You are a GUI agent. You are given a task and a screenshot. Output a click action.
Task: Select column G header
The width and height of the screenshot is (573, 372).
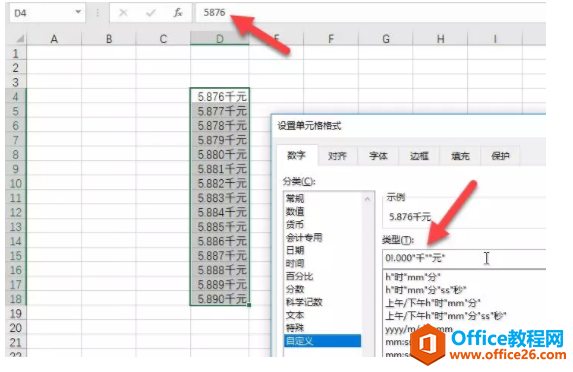point(386,39)
